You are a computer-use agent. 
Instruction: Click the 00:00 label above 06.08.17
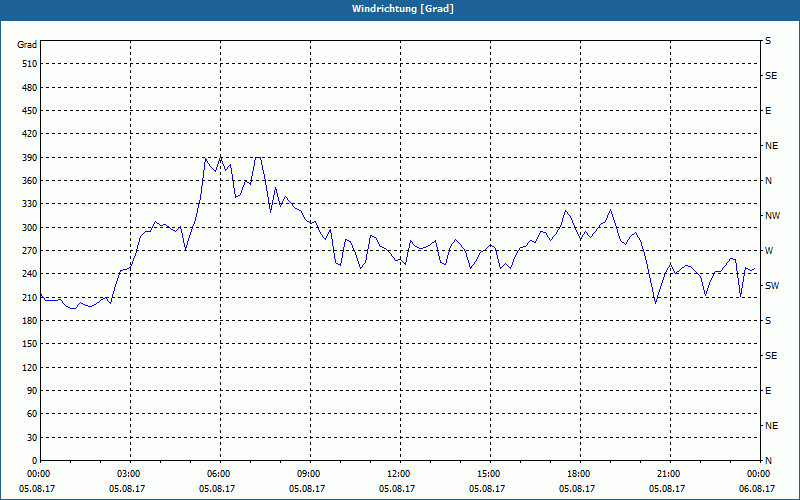click(x=758, y=474)
